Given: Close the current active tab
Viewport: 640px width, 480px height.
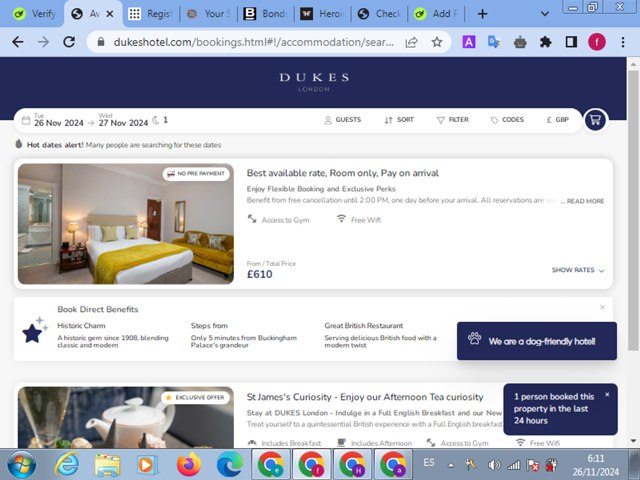Looking at the screenshot, I should (x=110, y=14).
